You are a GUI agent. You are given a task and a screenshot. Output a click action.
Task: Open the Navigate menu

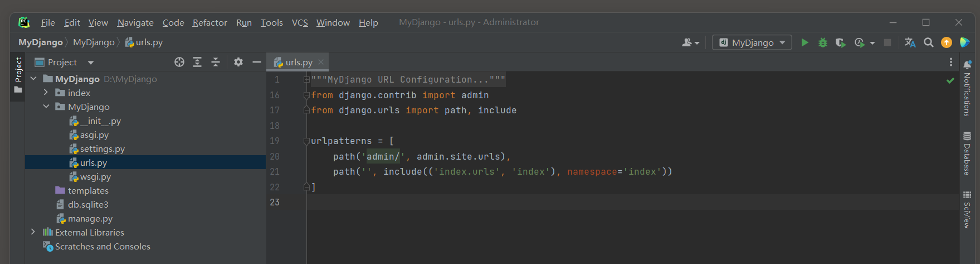135,22
